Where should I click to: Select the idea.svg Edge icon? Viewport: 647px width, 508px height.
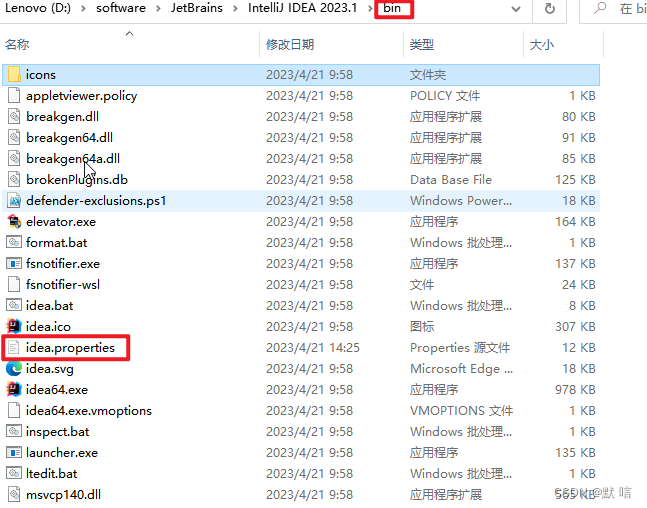[14, 369]
